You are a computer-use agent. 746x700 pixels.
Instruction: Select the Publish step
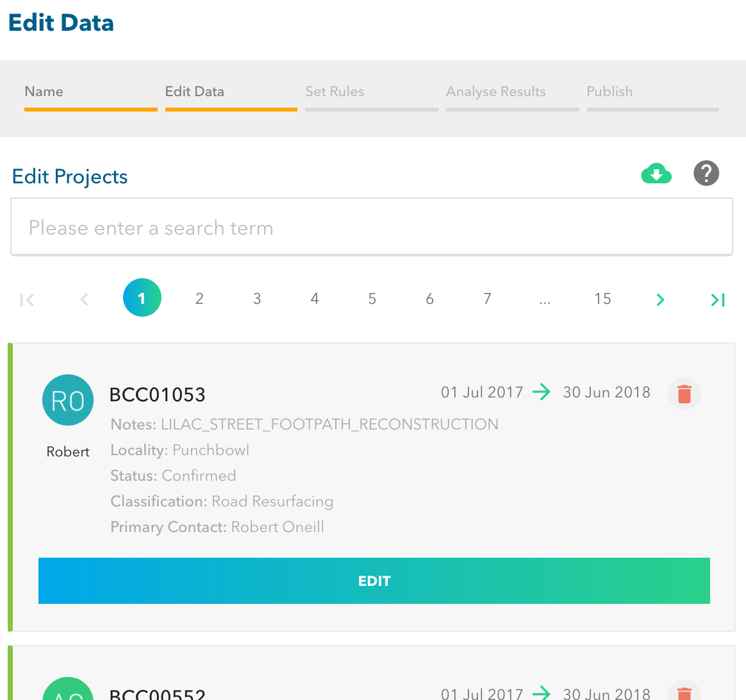tap(609, 92)
